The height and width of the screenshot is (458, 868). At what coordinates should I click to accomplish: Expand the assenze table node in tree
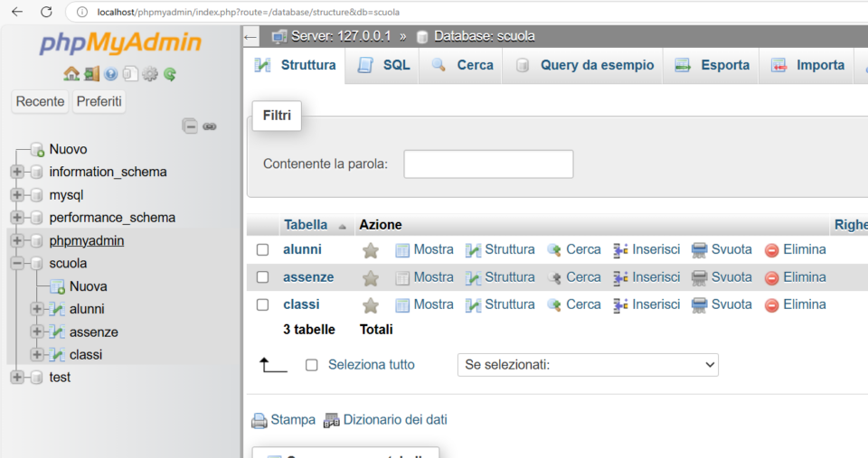coord(37,332)
